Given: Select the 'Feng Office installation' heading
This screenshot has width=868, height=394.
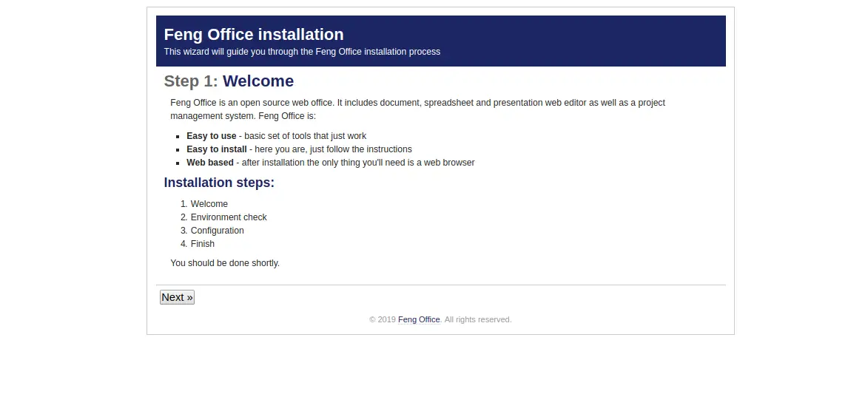Looking at the screenshot, I should click(254, 34).
